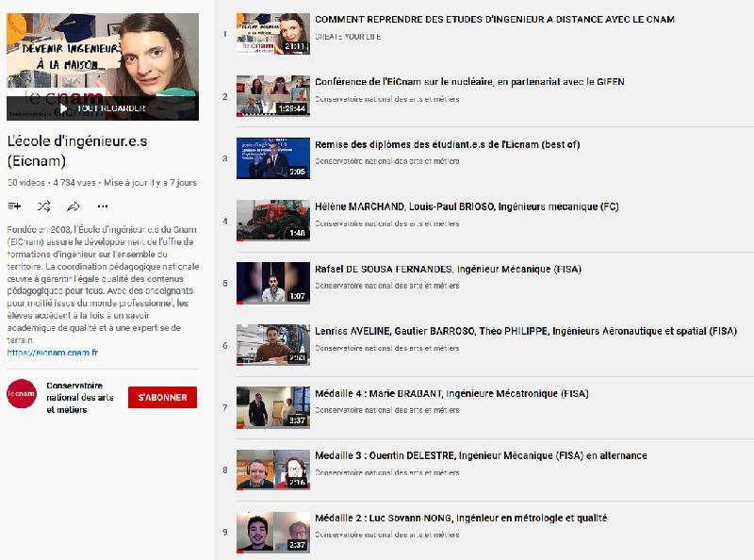This screenshot has width=754, height=560.
Task: Click the 4 734 vues text
Action: pyautogui.click(x=74, y=183)
